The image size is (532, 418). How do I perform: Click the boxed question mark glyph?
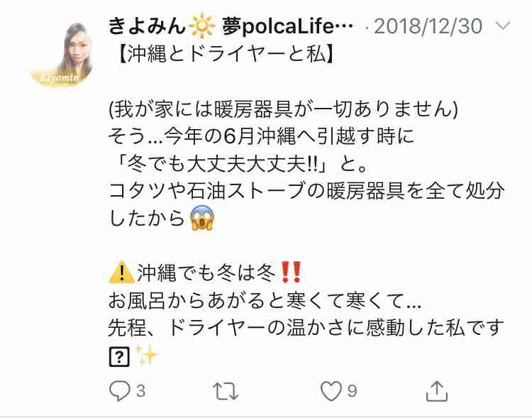119,356
